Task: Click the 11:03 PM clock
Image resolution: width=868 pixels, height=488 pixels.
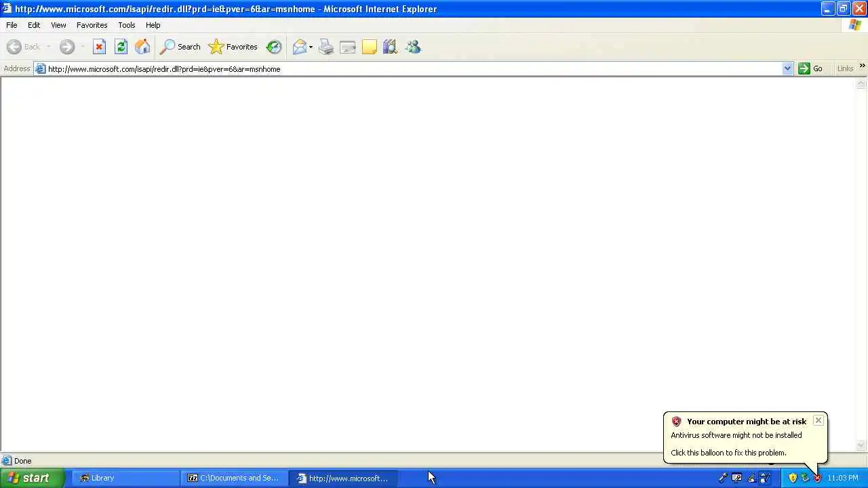Action: click(843, 478)
